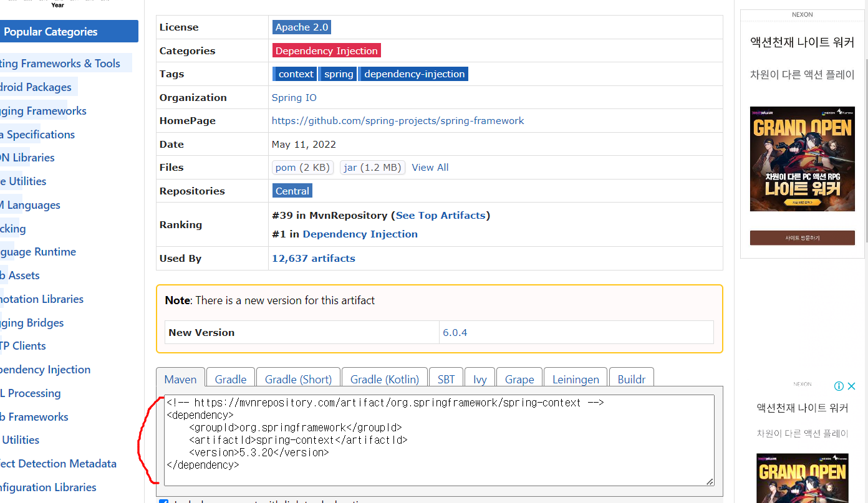Switch to the SBT tab
The height and width of the screenshot is (503, 868).
coord(446,379)
